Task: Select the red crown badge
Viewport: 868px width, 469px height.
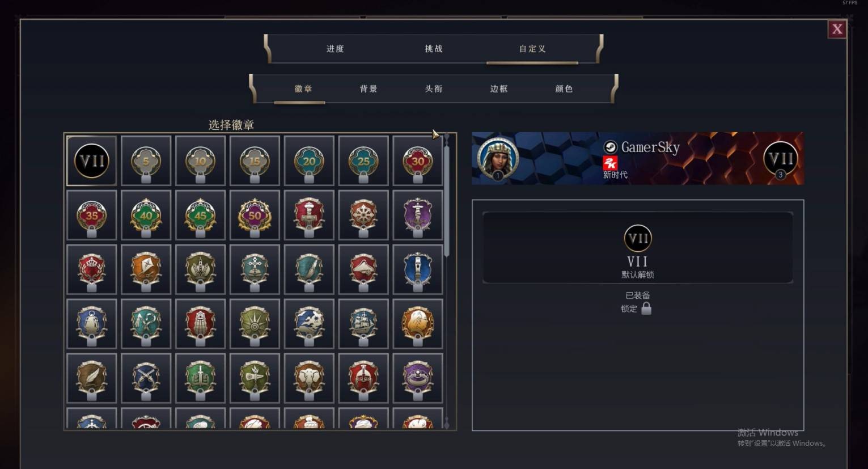Action: pos(91,269)
